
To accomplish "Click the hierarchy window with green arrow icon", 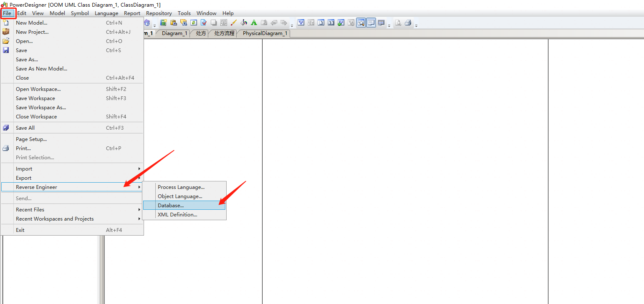I will coord(341,23).
